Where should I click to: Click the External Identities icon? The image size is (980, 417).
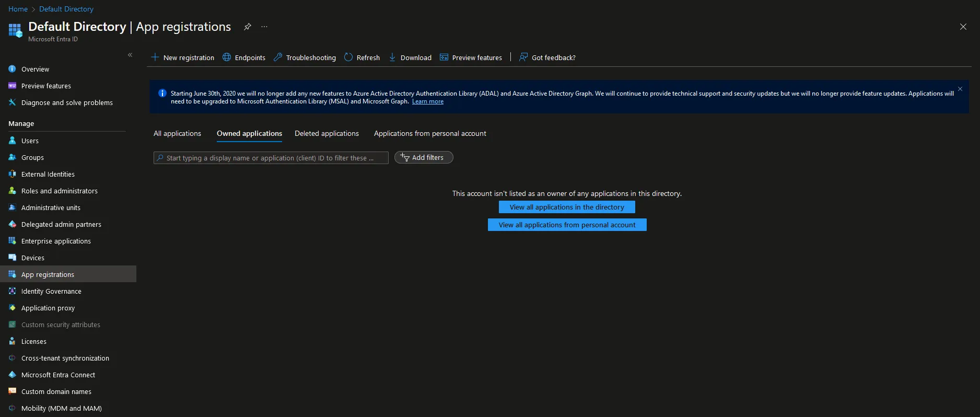(x=13, y=174)
